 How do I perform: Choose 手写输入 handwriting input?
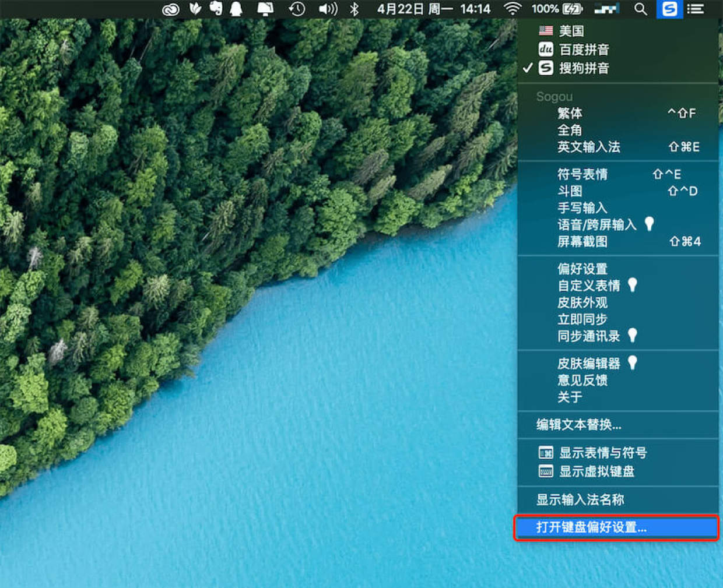(x=618, y=208)
